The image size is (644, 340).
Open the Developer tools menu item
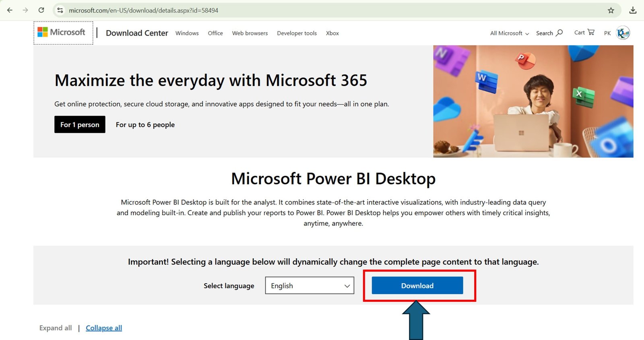pyautogui.click(x=297, y=33)
